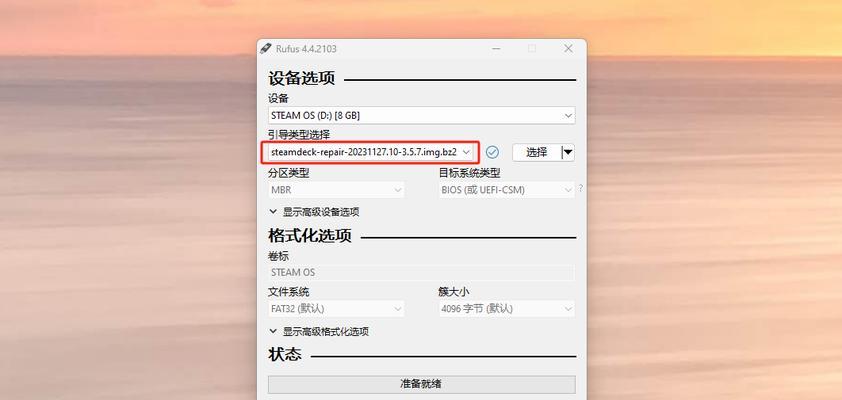Open the FAT32 (默认) file system dropdown
This screenshot has width=842, height=400.
(336, 309)
